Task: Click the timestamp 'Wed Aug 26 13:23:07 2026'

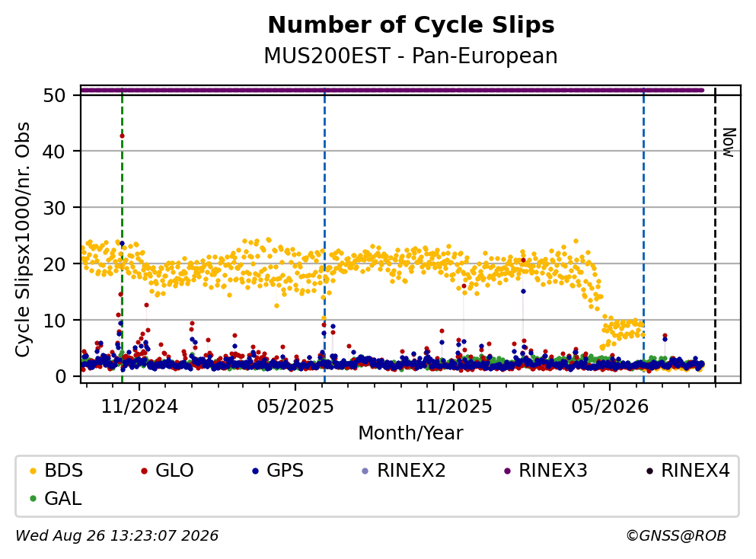Action: coord(117,536)
